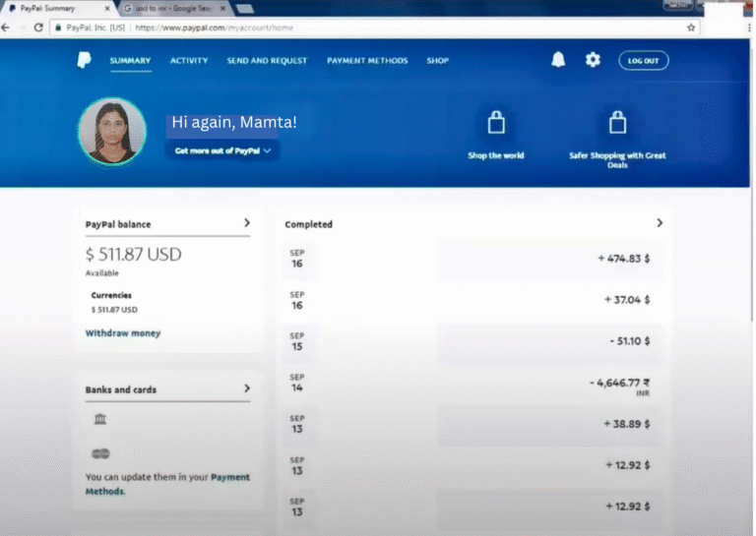Open the Sep 14 transaction of - 4,646.77 INR
Viewport: 756px width, 536px height.
472,384
